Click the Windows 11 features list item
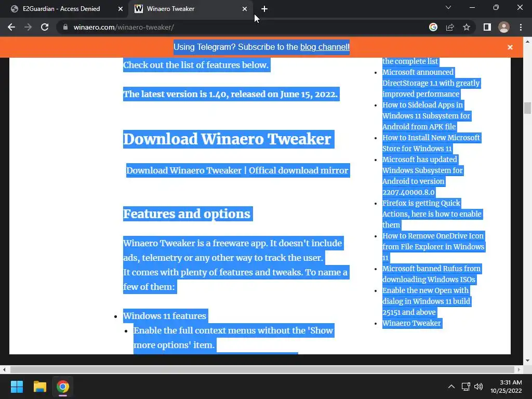The height and width of the screenshot is (399, 532). click(165, 316)
